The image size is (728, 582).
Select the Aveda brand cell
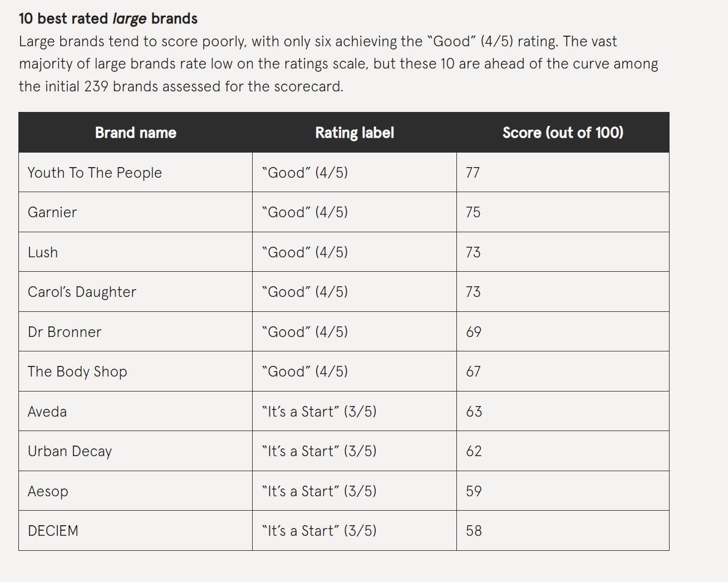pos(135,412)
